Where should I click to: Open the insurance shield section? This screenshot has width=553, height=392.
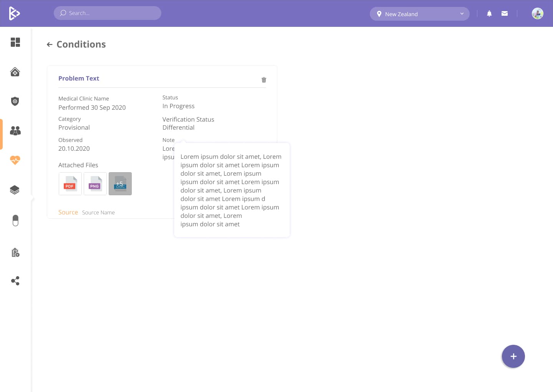(x=15, y=101)
